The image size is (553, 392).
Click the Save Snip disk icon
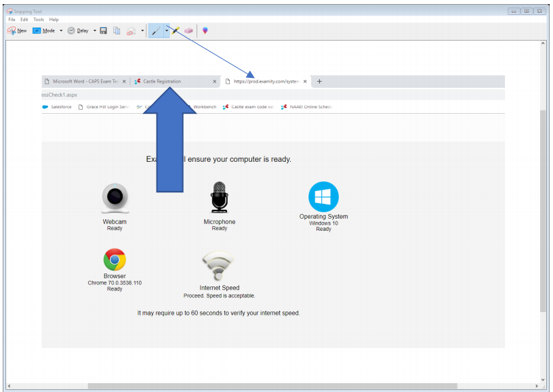click(102, 30)
